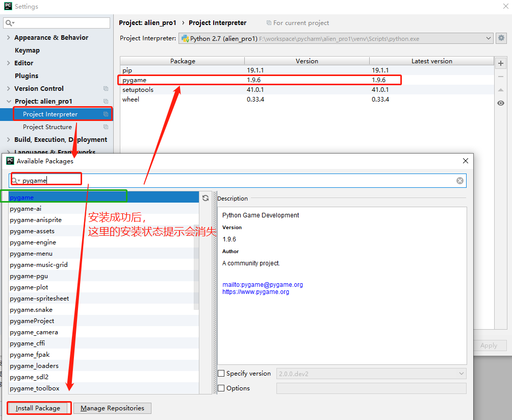Toggle show early releases eye icon
Viewport: 512px width, 420px height.
coord(501,103)
